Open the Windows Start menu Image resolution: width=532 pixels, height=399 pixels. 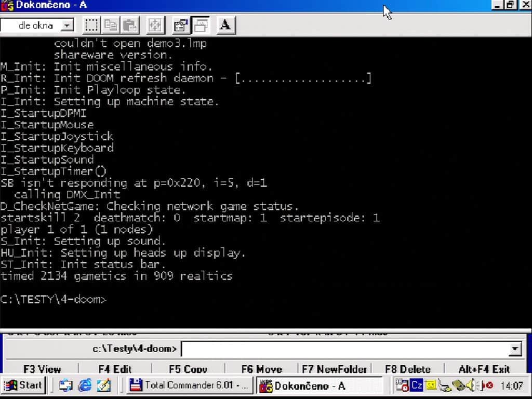[x=23, y=385]
